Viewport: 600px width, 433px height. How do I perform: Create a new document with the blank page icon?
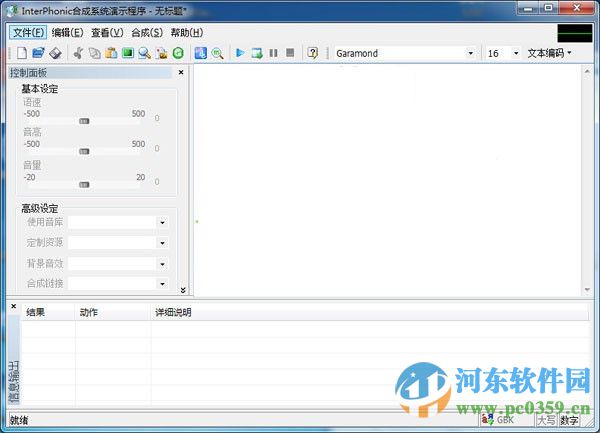click(x=22, y=53)
